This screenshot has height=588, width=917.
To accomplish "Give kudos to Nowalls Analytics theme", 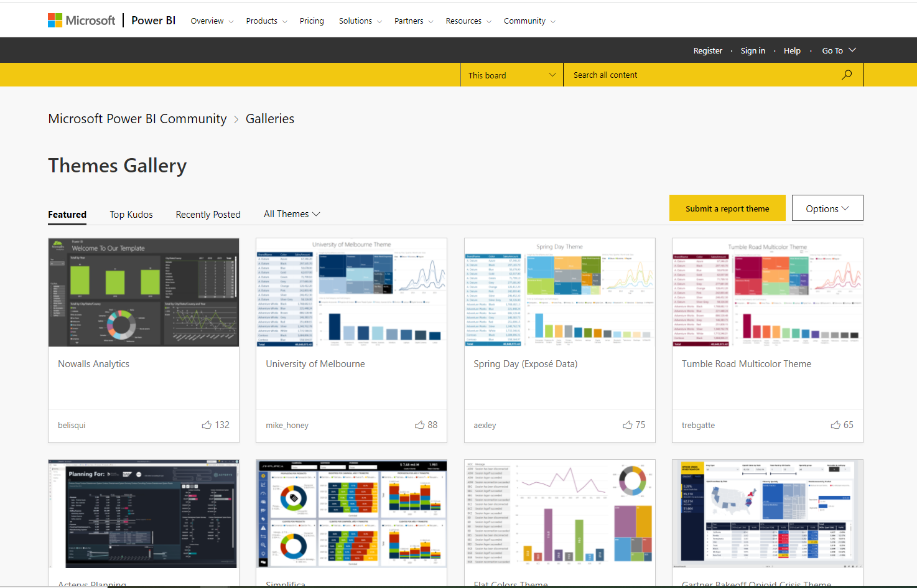I will (207, 425).
